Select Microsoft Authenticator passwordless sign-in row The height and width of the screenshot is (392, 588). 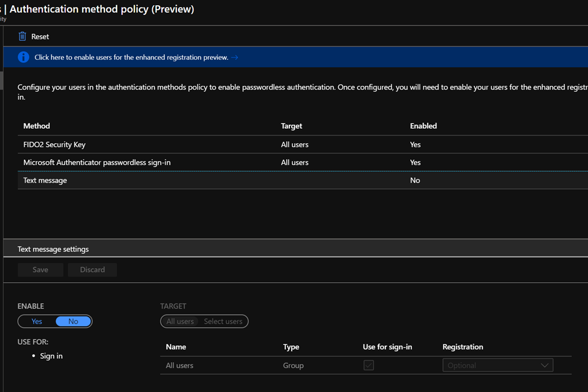(x=96, y=163)
